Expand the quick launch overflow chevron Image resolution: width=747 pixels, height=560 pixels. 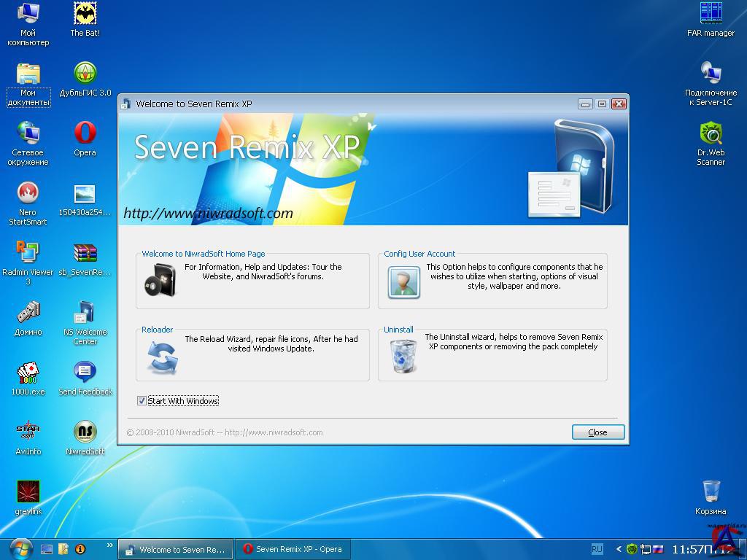coord(109,545)
